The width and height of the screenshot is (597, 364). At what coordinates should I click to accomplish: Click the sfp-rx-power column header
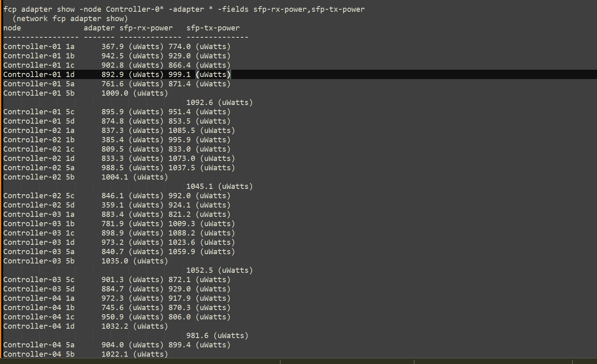tap(146, 28)
